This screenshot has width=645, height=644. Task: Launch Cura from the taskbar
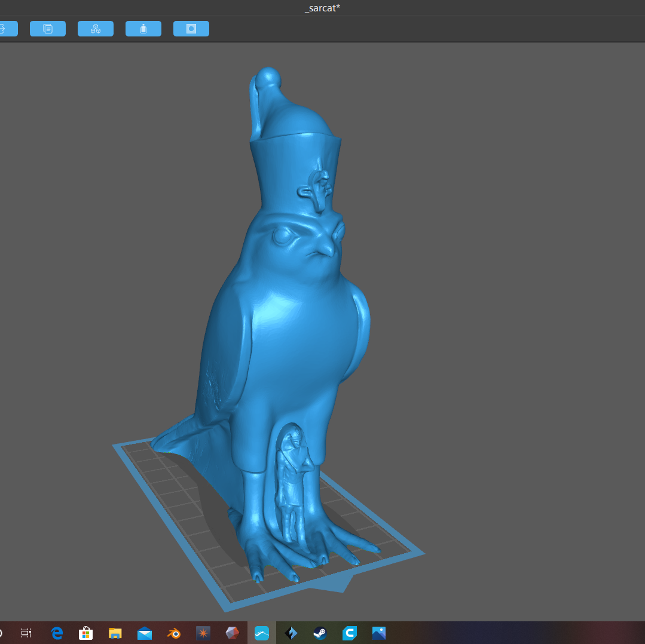(x=350, y=633)
